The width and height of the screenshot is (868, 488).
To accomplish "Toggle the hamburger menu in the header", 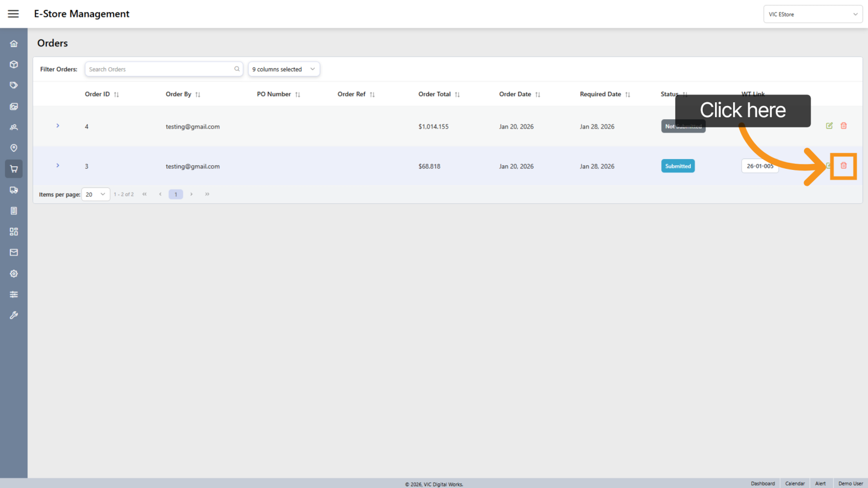I will (x=13, y=14).
